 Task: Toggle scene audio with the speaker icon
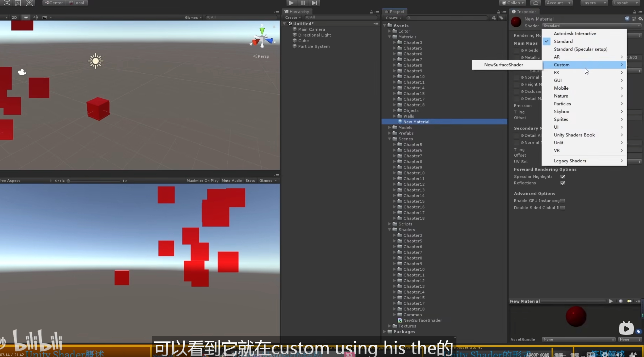point(35,18)
